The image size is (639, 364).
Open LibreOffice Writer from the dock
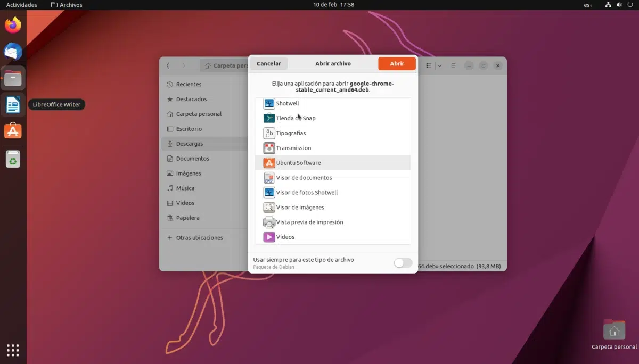tap(13, 104)
